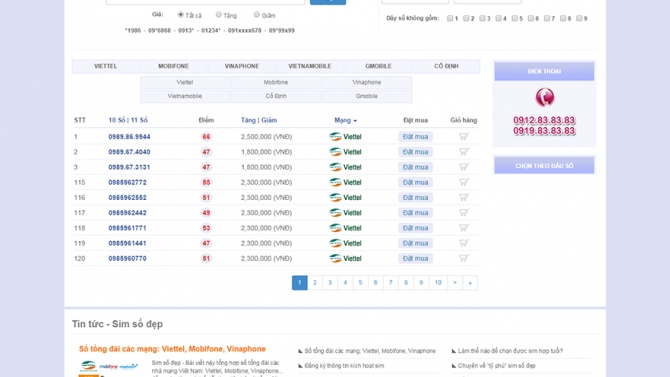Viewport: 670px width, 377px height.
Task: Open the GMOBILE tab
Action: click(378, 66)
